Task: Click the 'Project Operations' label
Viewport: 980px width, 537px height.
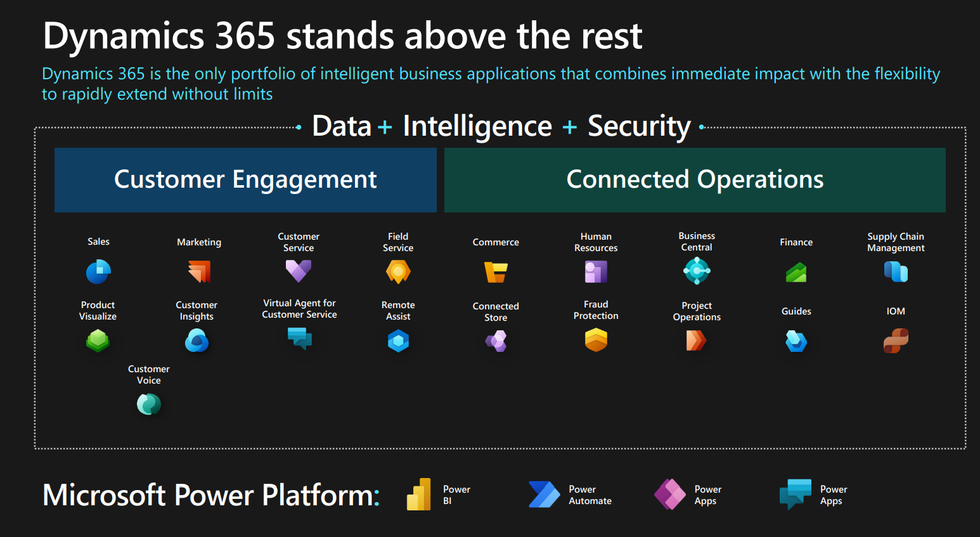Action: pos(697,311)
